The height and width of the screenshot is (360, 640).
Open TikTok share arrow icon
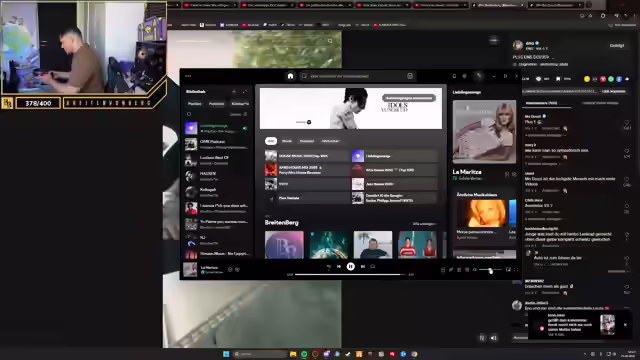(627, 79)
